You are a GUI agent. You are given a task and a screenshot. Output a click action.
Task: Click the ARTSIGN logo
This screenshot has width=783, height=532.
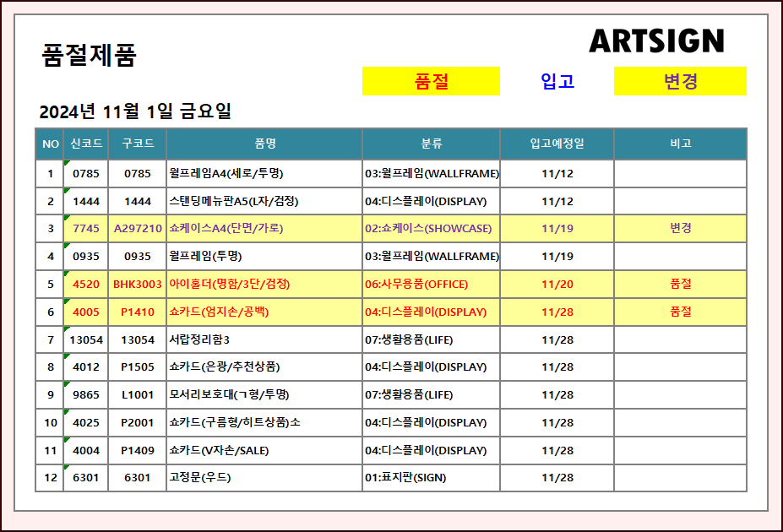tap(656, 41)
